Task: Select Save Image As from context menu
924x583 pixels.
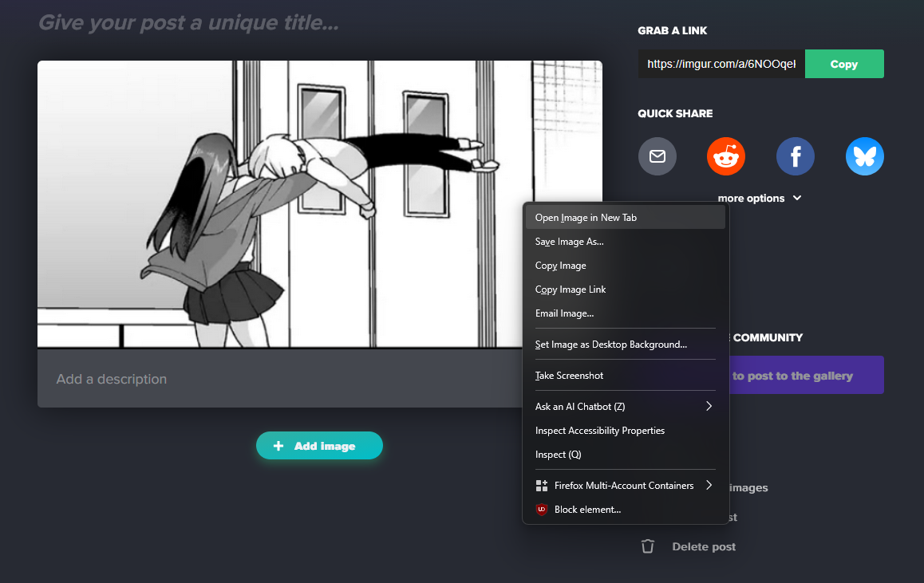Action: coord(569,242)
